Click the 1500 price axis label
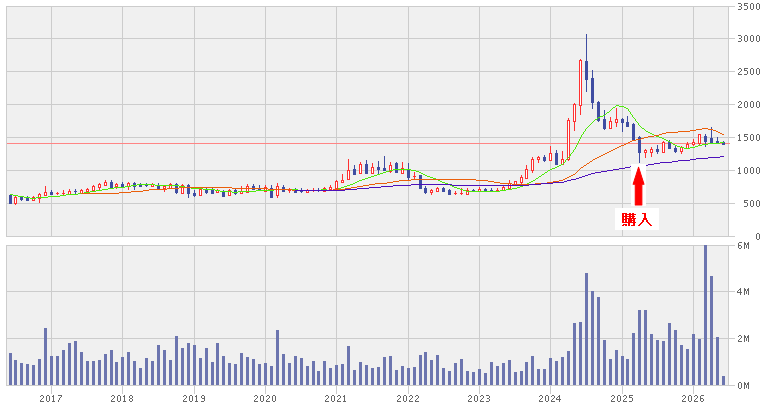763x404 pixels. (749, 138)
